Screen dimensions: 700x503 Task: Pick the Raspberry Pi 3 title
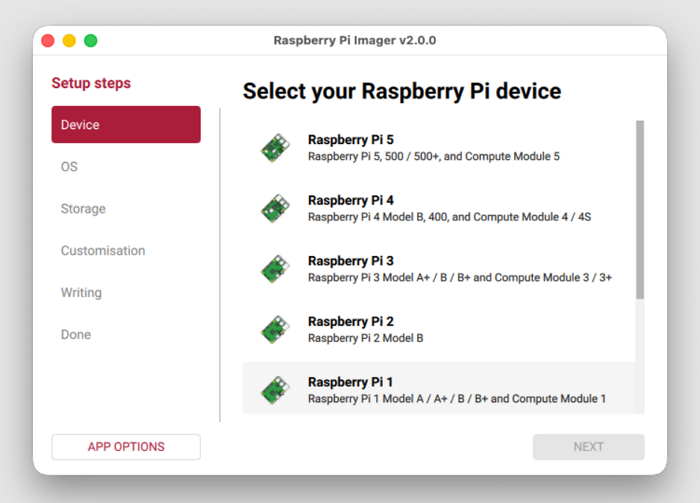coord(351,261)
